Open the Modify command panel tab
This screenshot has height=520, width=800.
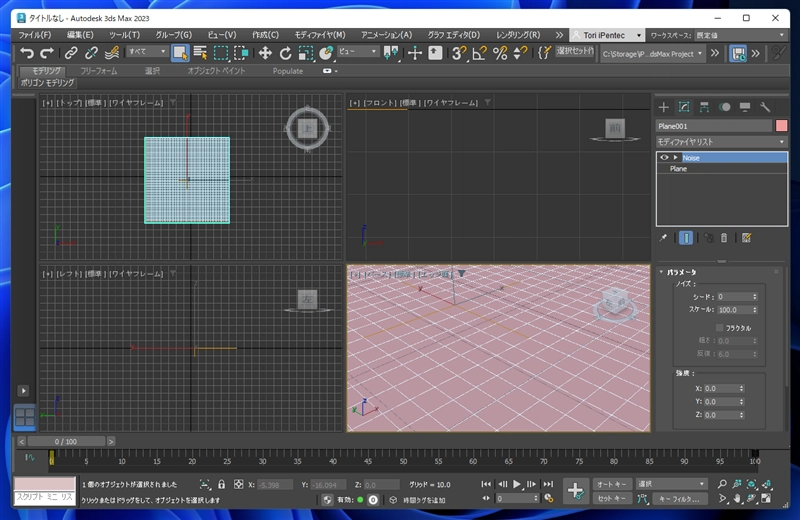coord(684,107)
